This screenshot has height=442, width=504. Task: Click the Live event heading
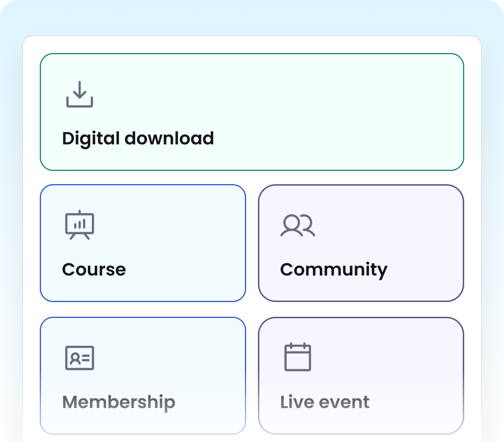tap(325, 402)
